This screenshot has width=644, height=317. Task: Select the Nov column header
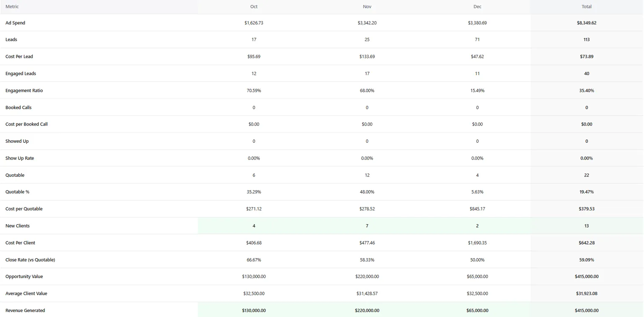367,7
